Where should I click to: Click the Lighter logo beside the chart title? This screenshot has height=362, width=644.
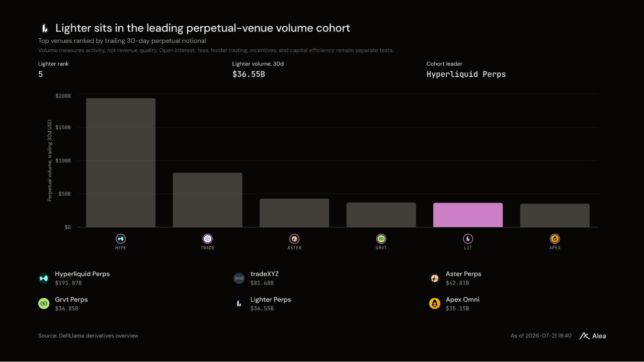pos(44,28)
